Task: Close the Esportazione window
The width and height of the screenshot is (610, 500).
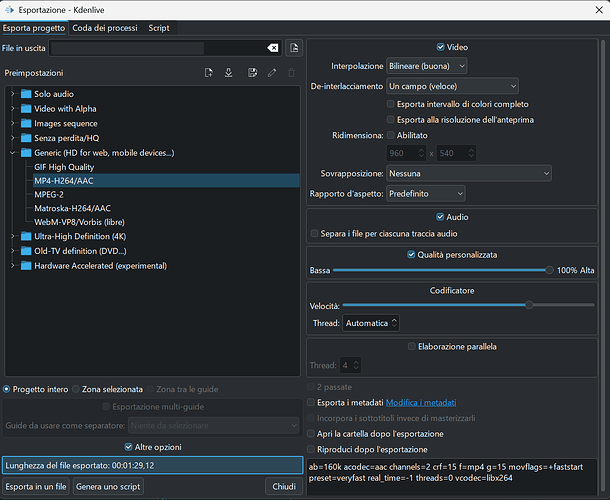Action: point(599,10)
